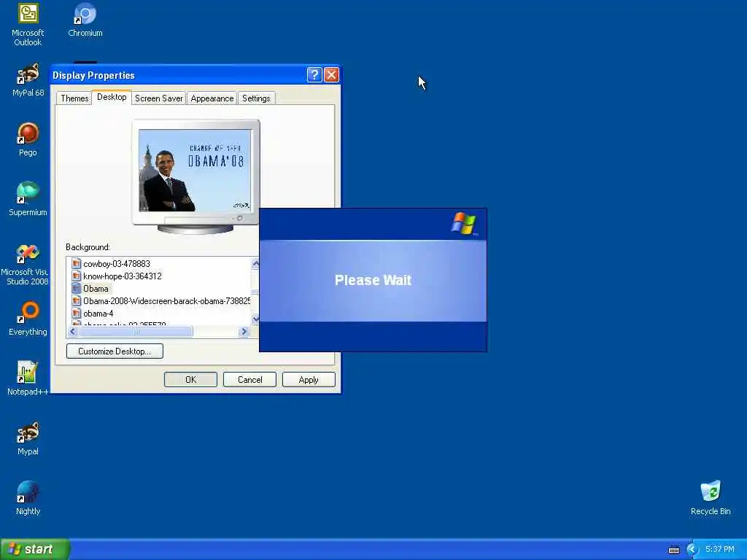Click the file icon beside cowboy-03-478883
This screenshot has width=747, height=560.
click(x=76, y=263)
